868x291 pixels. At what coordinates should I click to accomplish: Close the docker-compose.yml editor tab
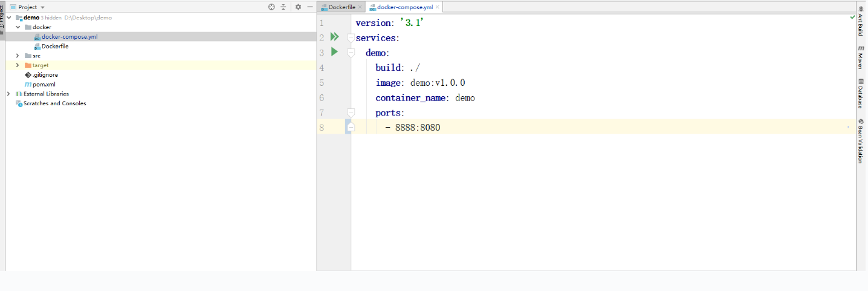[438, 7]
